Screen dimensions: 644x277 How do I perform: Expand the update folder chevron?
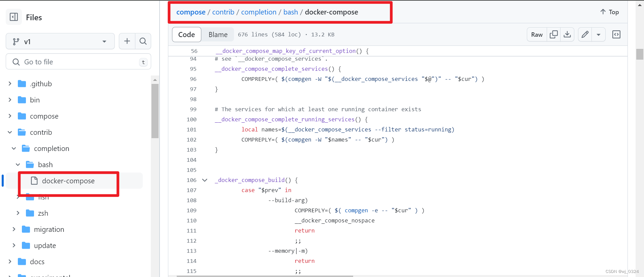pyautogui.click(x=14, y=245)
